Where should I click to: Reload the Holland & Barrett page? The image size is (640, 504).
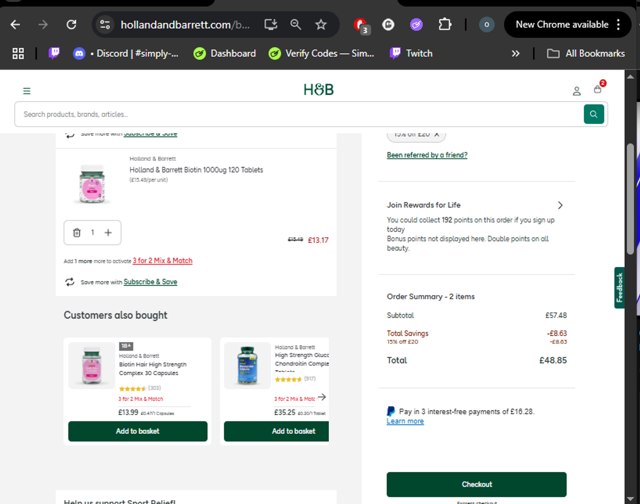coord(71,25)
